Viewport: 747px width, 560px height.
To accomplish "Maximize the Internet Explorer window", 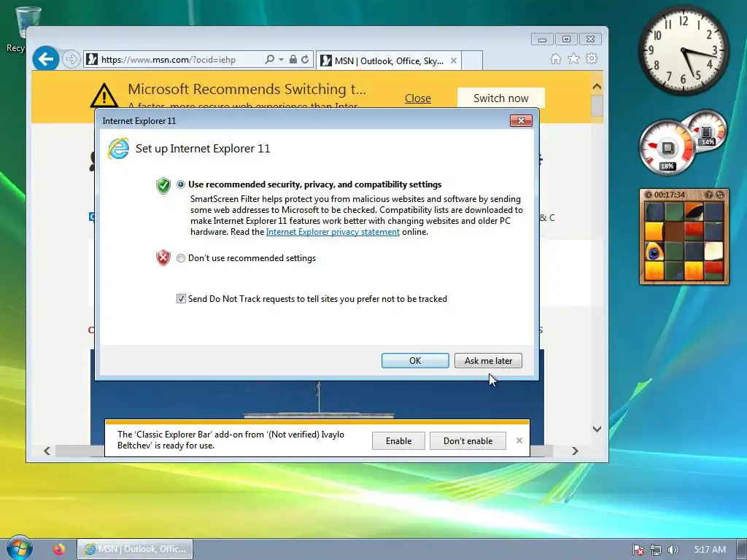I will pos(566,39).
